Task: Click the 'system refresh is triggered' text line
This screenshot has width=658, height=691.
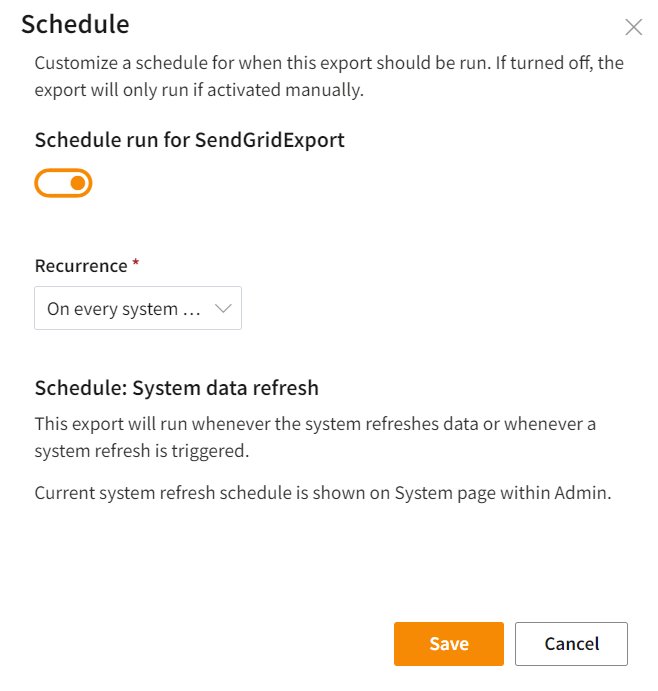Action: 140,451
